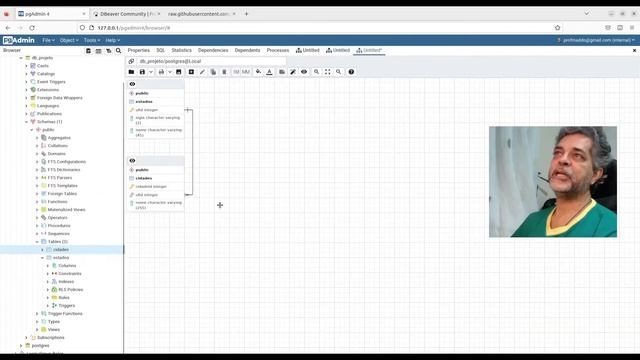Viewport: 640px width, 360px height.
Task: Open the text color tool
Action: click(x=269, y=72)
